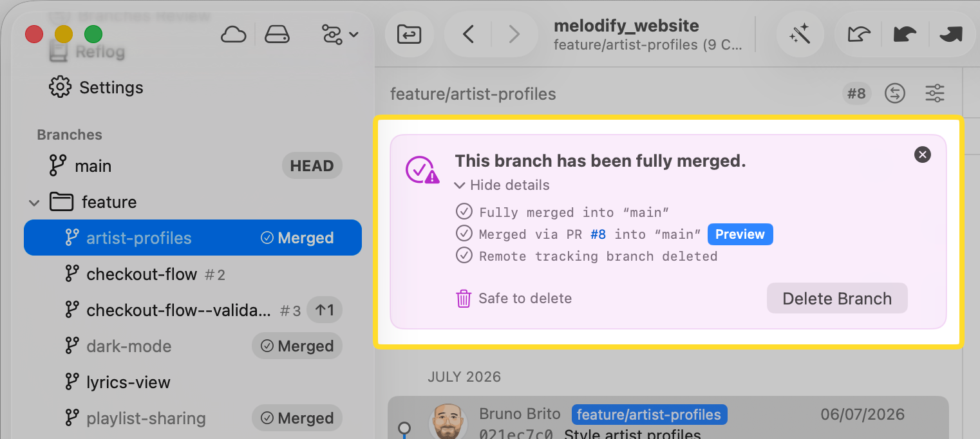980x439 pixels.
Task: Open the filter sliders options icon
Action: 935,94
